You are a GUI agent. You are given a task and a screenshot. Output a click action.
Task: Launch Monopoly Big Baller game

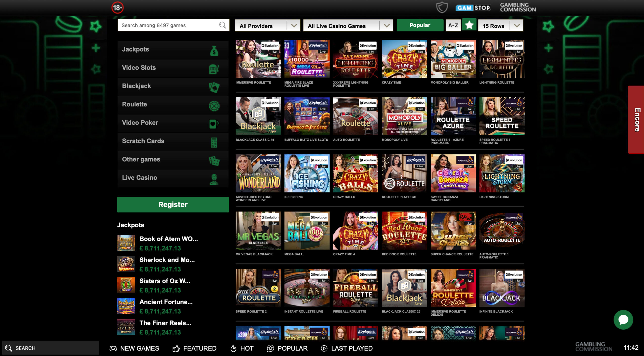tap(453, 59)
